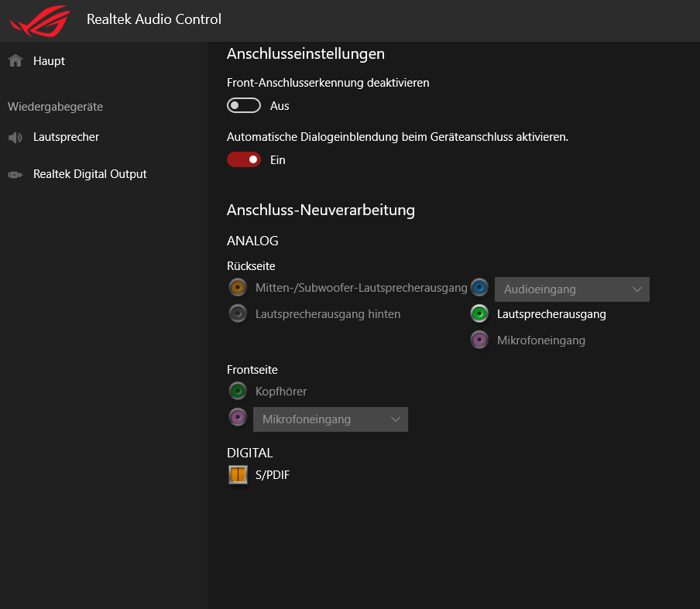Click the orange center/subwoofer jack icon
700x609 pixels.
(238, 288)
